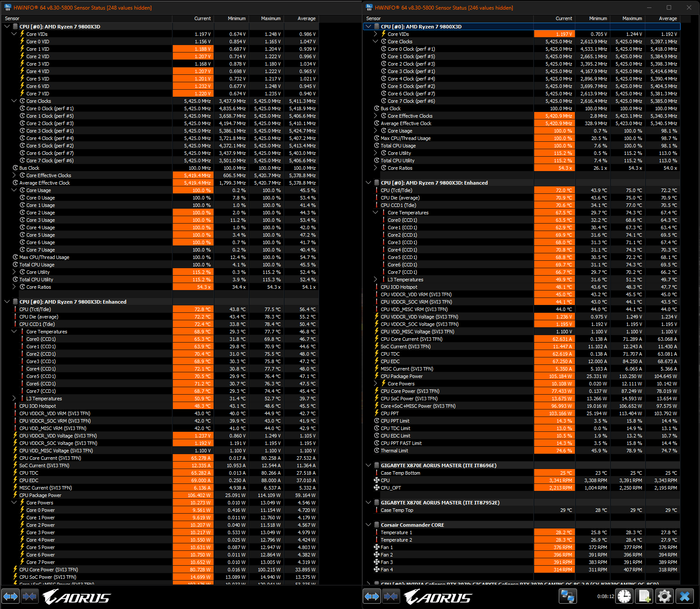Image resolution: width=700 pixels, height=609 pixels.
Task: Click the fan icon beside Fan 3
Action: pos(376,562)
